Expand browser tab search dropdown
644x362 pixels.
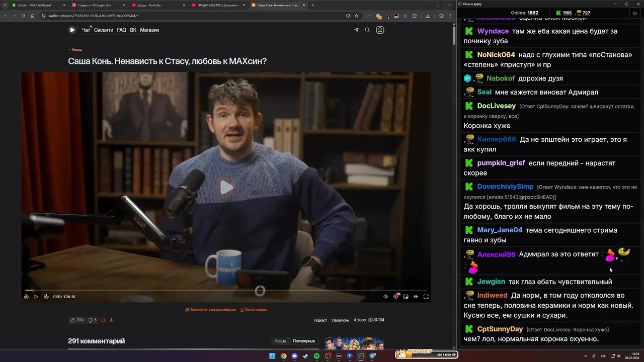click(x=5, y=5)
